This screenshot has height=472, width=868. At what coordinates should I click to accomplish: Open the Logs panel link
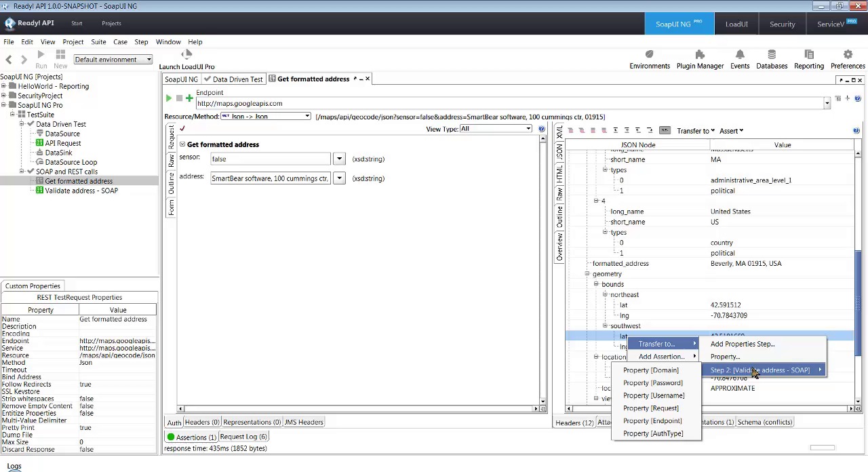(x=14, y=467)
